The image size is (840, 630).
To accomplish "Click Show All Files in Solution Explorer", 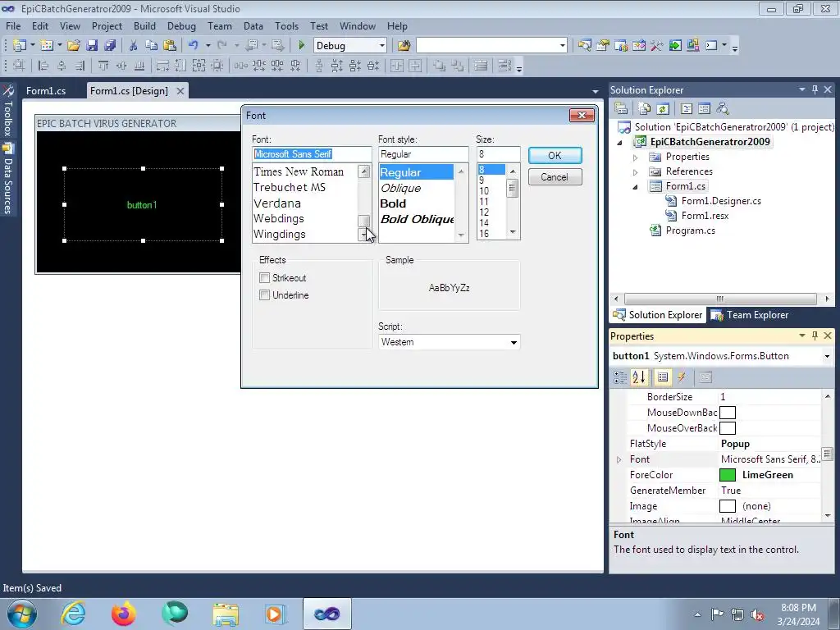I will pos(645,109).
